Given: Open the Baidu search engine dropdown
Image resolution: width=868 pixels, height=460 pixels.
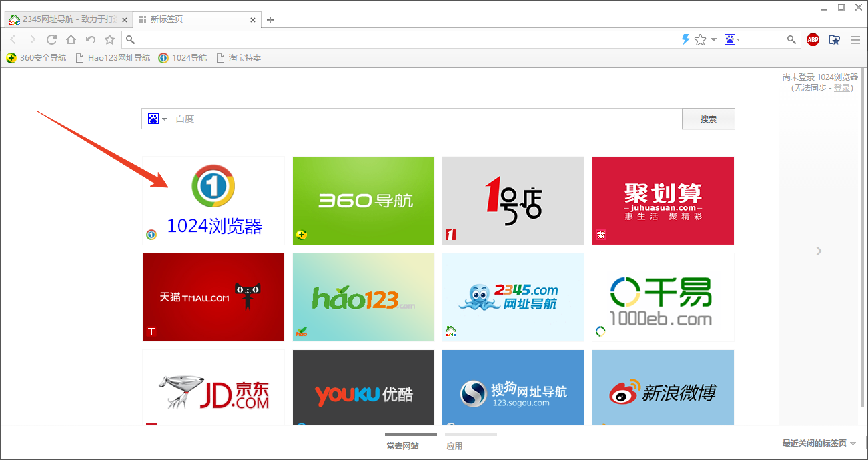Looking at the screenshot, I should [x=157, y=119].
